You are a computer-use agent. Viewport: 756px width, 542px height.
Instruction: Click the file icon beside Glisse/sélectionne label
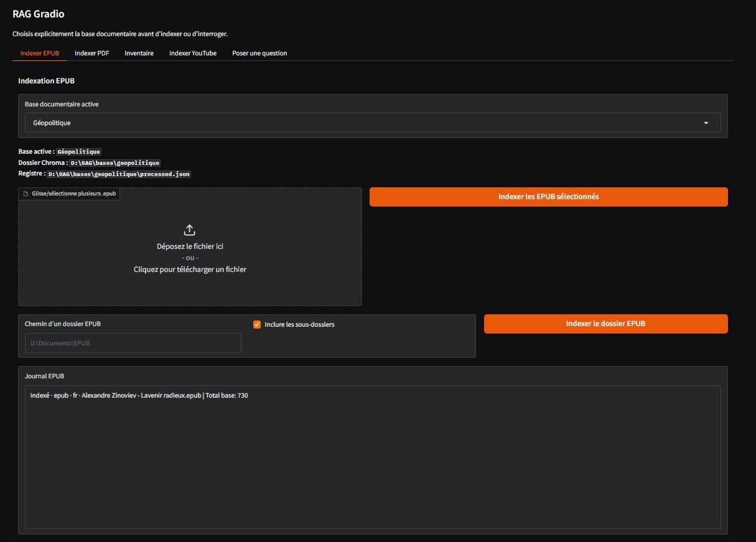(x=26, y=194)
